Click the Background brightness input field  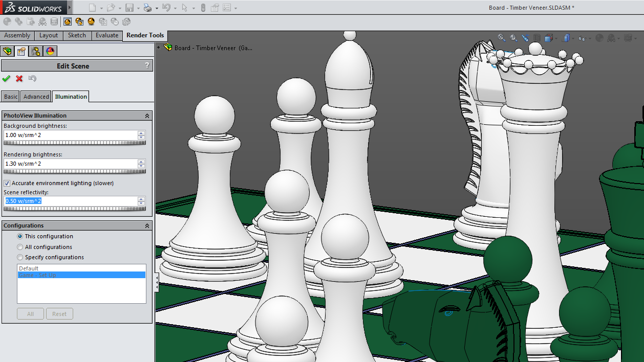(70, 135)
